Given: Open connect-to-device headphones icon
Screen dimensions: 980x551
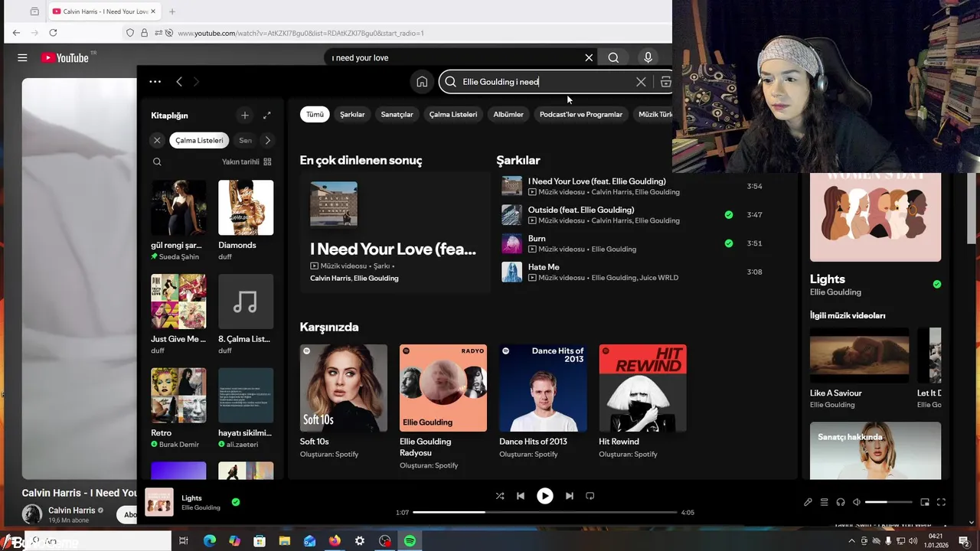Looking at the screenshot, I should 841,502.
